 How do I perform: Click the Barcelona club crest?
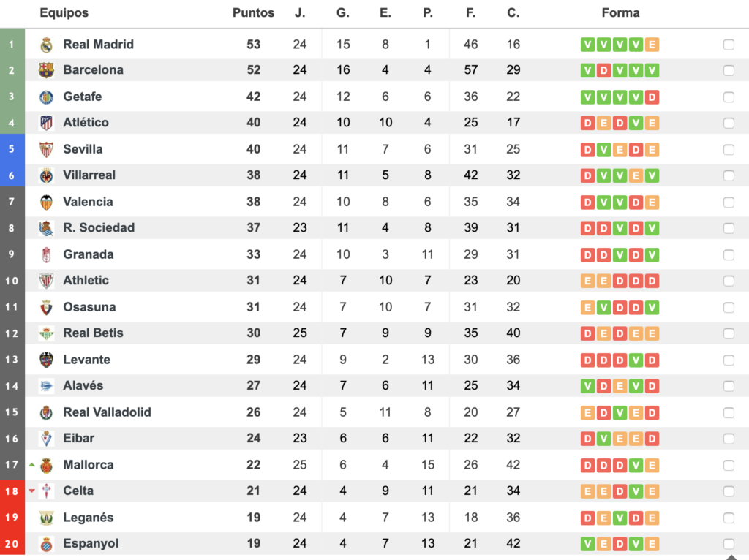(46, 70)
